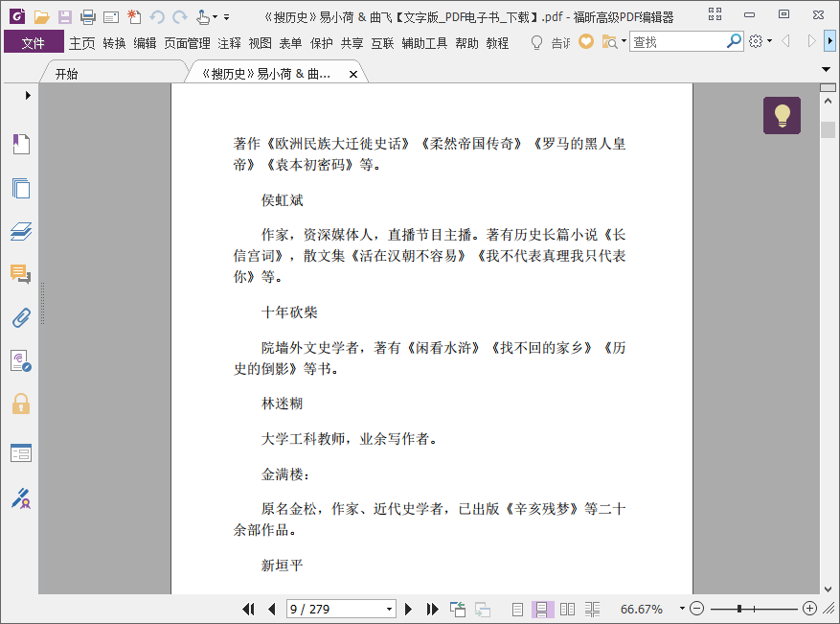Image resolution: width=840 pixels, height=624 pixels.
Task: Open the security lock panel
Action: coord(21,404)
